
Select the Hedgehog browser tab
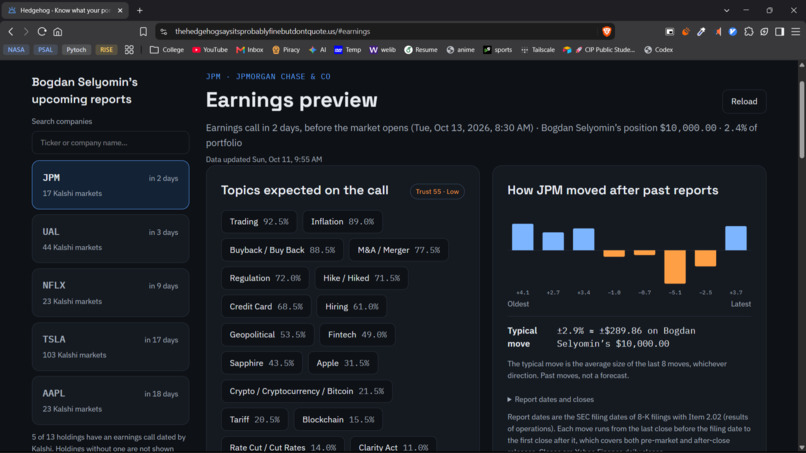64,10
